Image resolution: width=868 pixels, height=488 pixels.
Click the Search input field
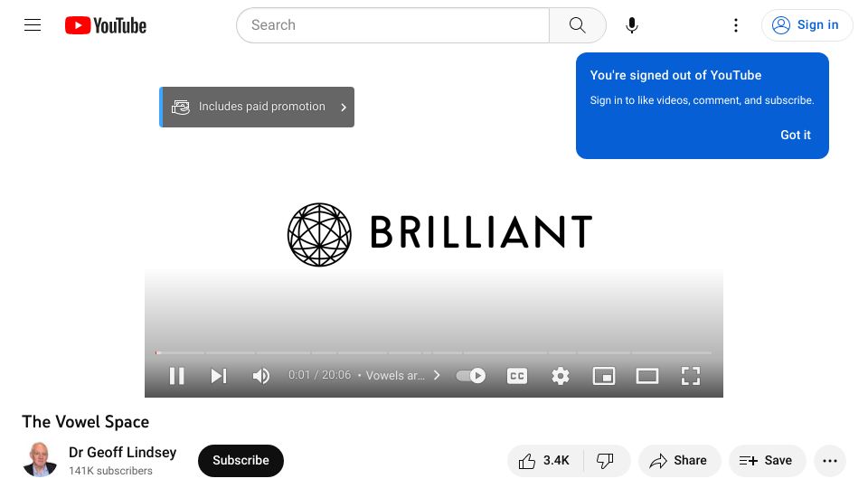[x=392, y=25]
